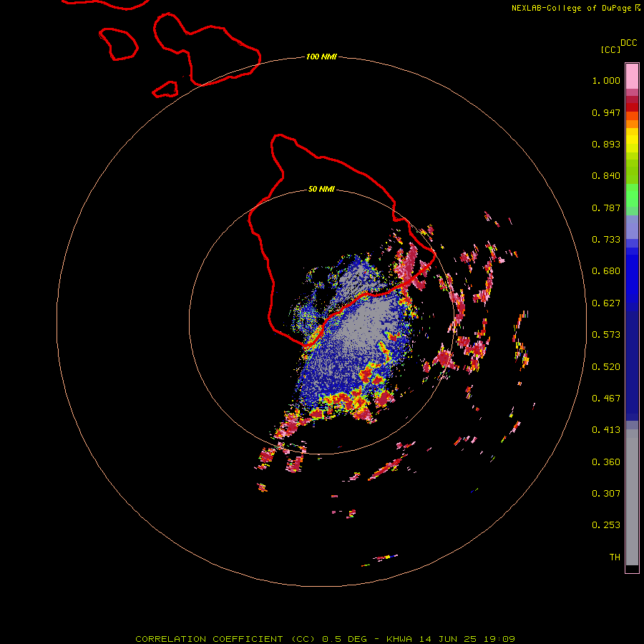
Task: Click the 1.000 value on the color scale
Action: pyautogui.click(x=606, y=80)
